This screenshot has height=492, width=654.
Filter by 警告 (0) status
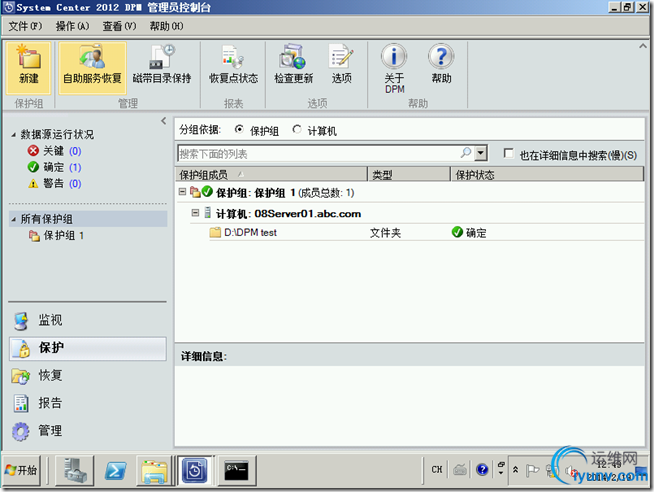54,183
